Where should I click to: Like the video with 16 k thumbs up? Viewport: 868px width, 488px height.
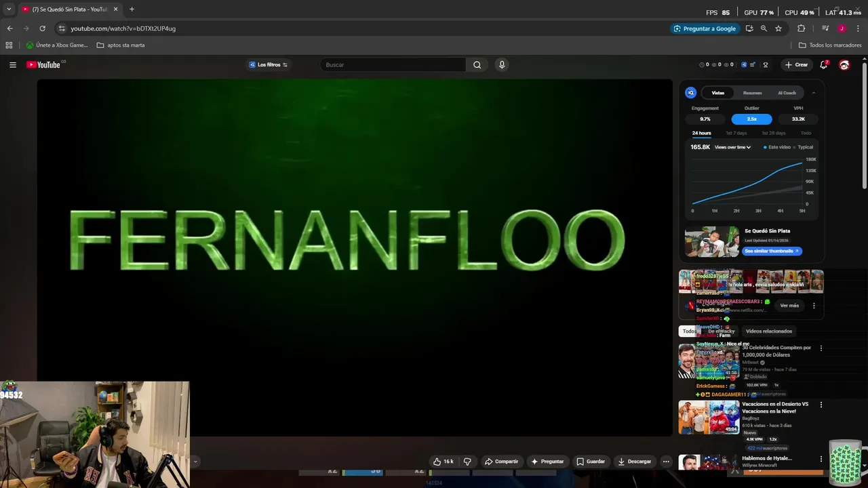443,462
